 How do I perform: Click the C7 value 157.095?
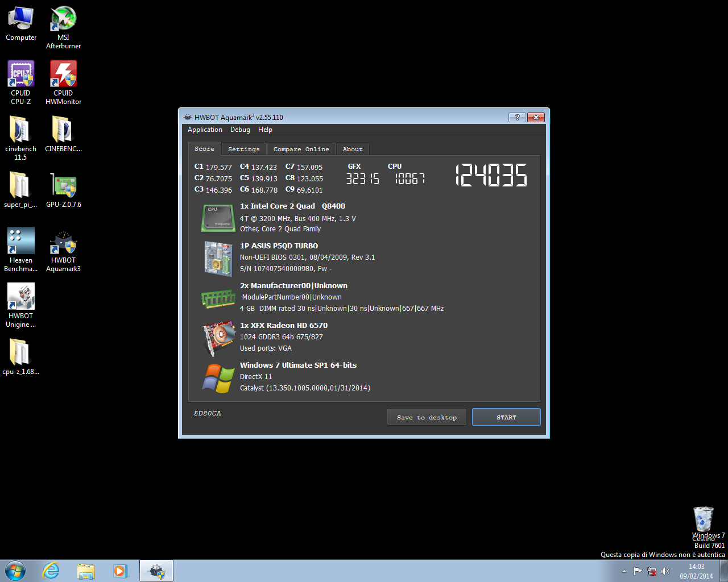[309, 167]
